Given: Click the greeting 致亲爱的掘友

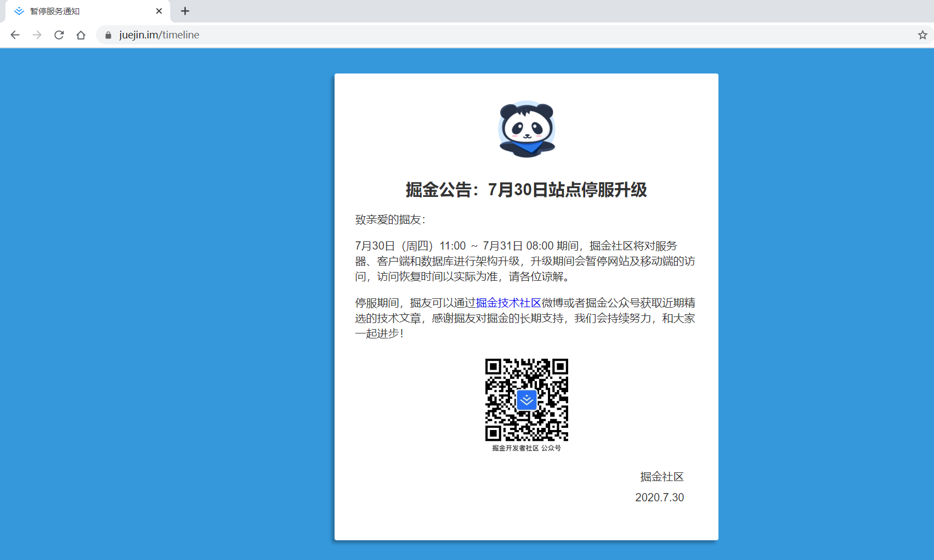Looking at the screenshot, I should click(x=390, y=219).
